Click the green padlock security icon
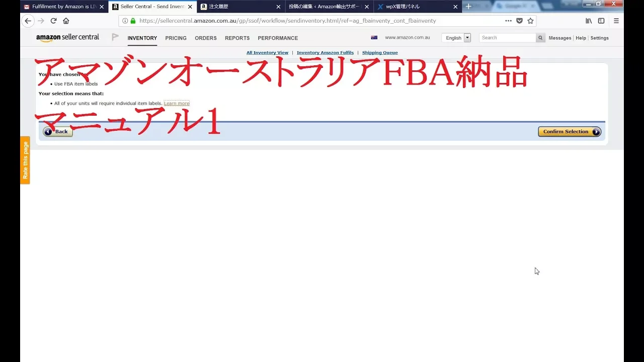 (x=133, y=21)
